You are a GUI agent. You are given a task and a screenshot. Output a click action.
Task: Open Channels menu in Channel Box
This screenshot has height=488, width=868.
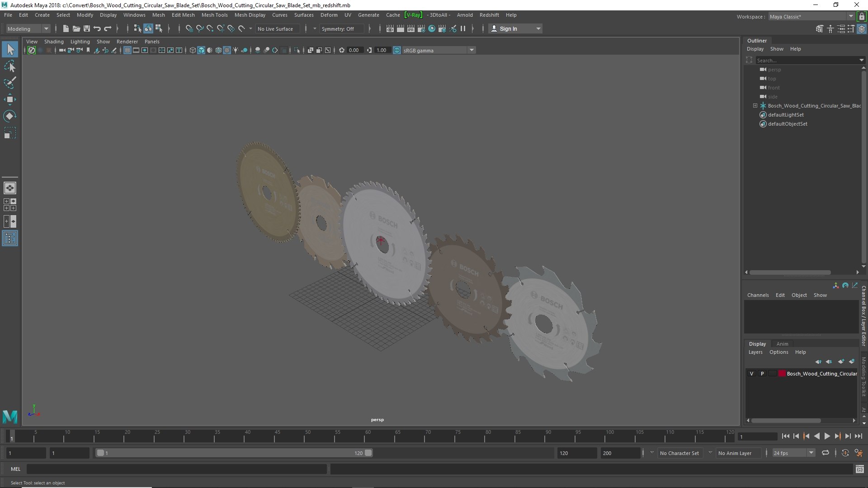[758, 295]
